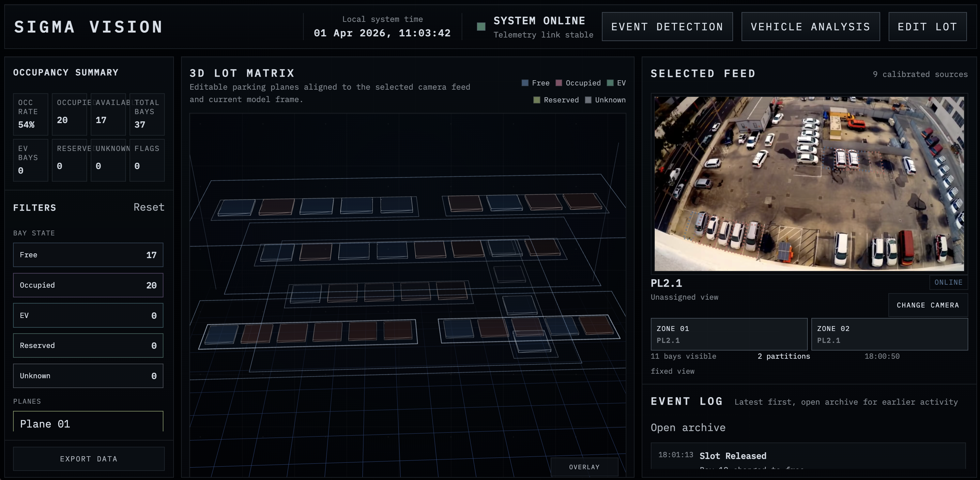Screen dimensions: 980x480
Task: Toggle the Free legend chip in 3D Lot Matrix
Action: (535, 83)
